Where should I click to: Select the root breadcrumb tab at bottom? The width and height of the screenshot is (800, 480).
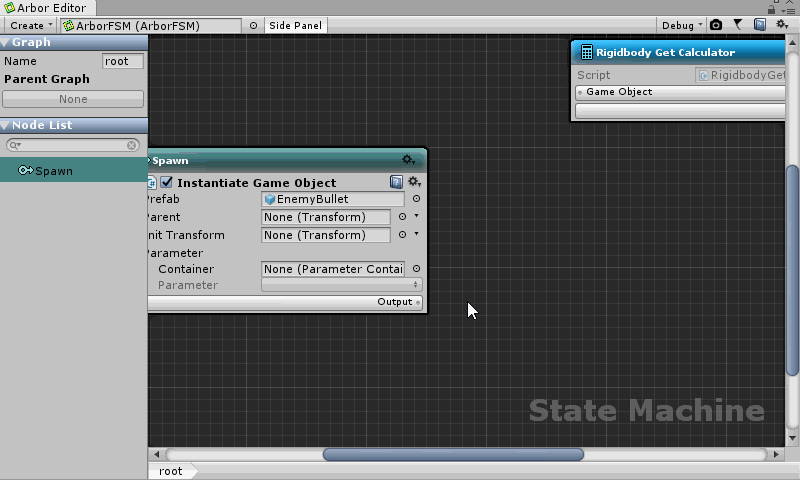coord(171,471)
